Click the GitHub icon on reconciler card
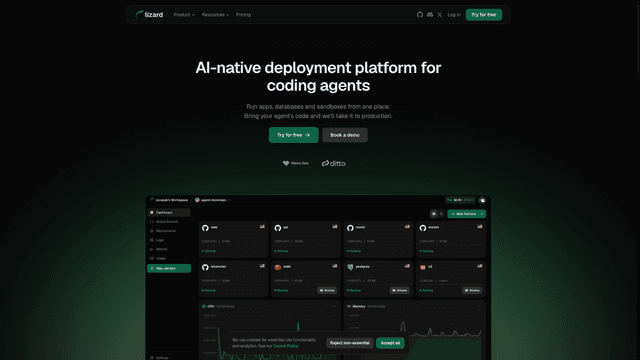The width and height of the screenshot is (640, 360). pos(205,267)
